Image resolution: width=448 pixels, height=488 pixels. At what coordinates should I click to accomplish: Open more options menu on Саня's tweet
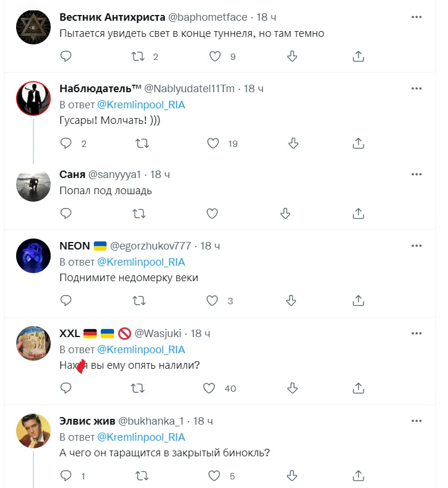[x=416, y=174]
